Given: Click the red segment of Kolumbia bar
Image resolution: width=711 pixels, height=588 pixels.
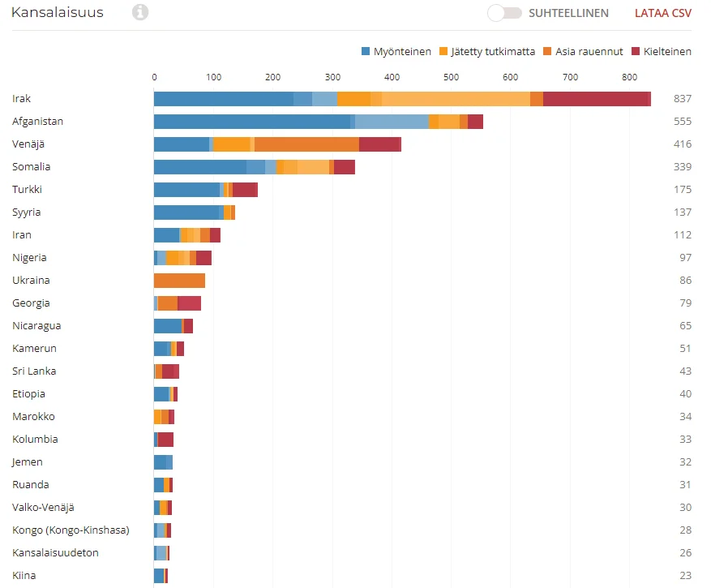Looking at the screenshot, I should point(165,440).
